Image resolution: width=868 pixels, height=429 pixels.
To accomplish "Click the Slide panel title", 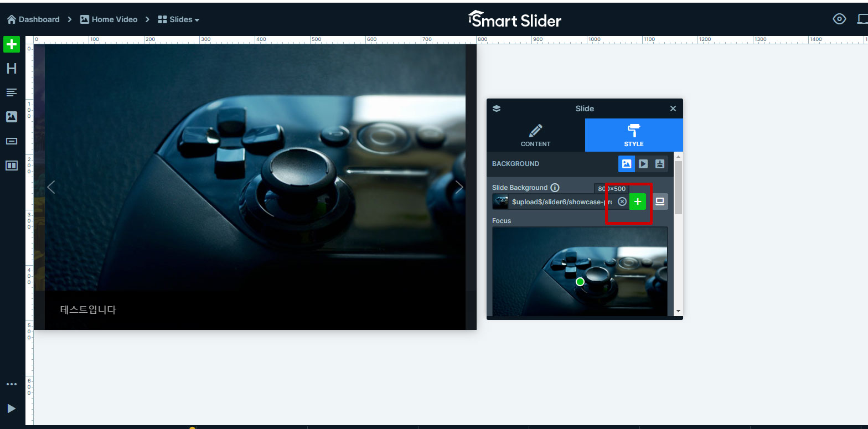I will point(585,108).
